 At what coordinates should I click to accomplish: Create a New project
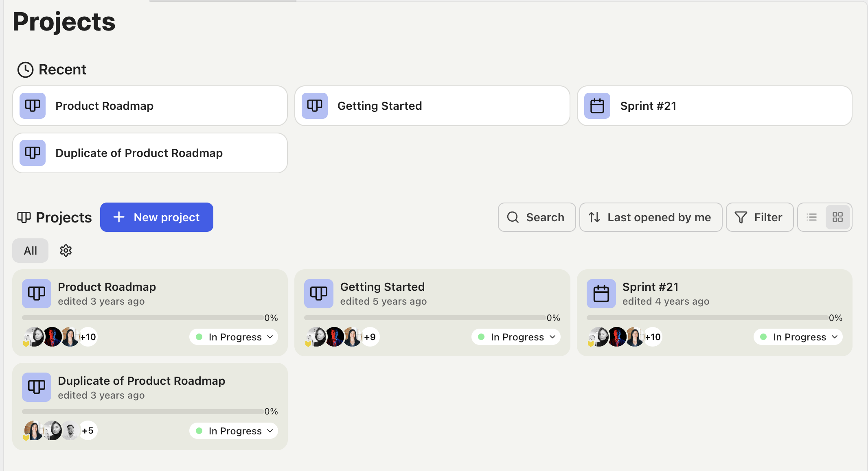tap(157, 217)
